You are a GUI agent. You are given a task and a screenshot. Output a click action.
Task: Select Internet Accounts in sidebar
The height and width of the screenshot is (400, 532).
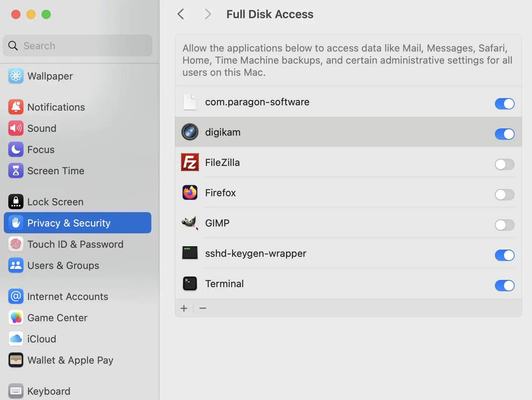pos(67,297)
